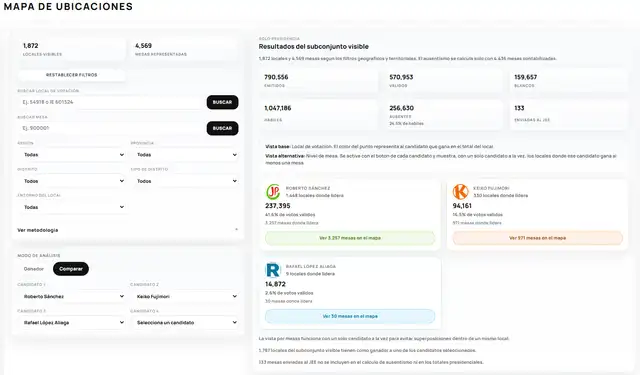This screenshot has width=640, height=375.
Task: Select the Ganador analysis mode
Action: tap(34, 269)
